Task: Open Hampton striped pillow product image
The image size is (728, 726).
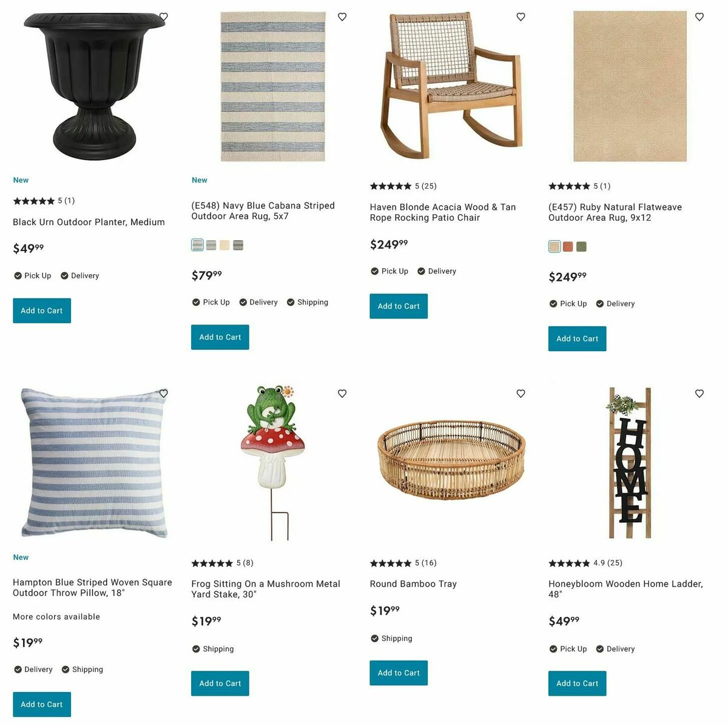Action: pyautogui.click(x=92, y=463)
